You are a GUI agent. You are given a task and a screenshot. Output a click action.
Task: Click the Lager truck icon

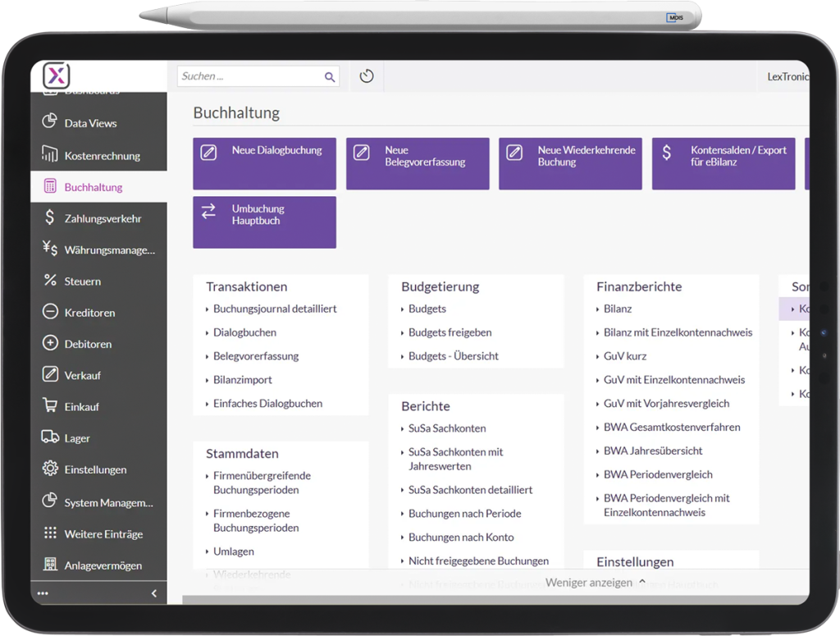[49, 437]
